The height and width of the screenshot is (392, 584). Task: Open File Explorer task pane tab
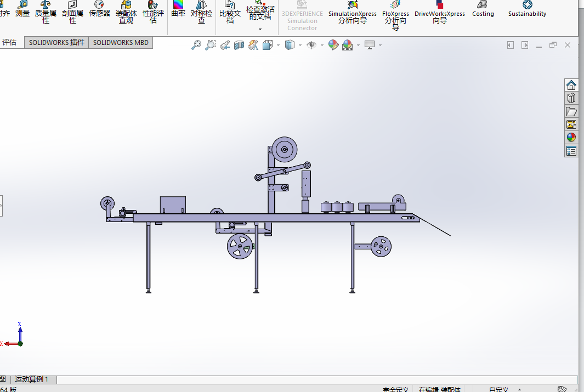tap(571, 111)
